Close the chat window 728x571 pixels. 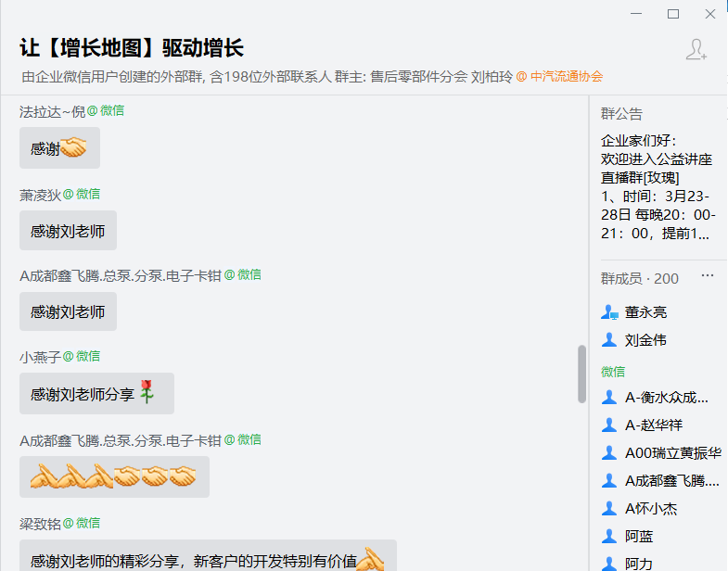point(709,14)
